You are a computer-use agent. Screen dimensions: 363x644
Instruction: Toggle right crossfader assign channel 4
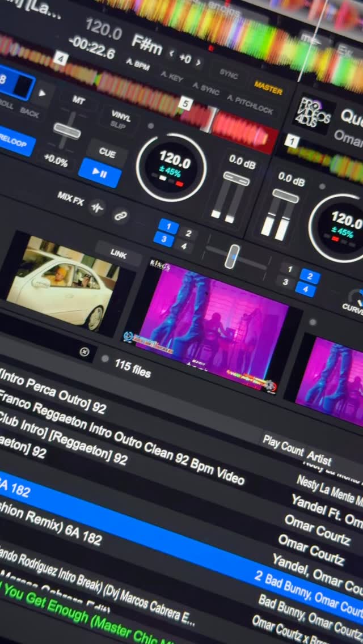coord(306,290)
